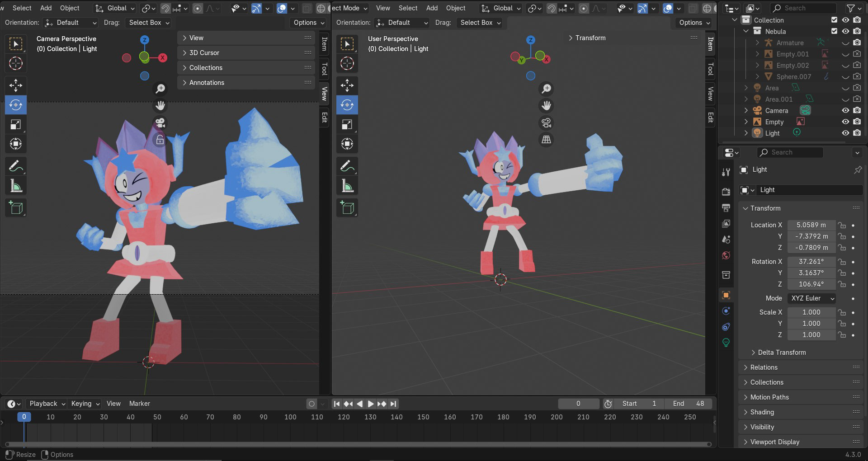Uncheck the Nebula collection exclude checkbox
The width and height of the screenshot is (868, 461).
(x=834, y=31)
